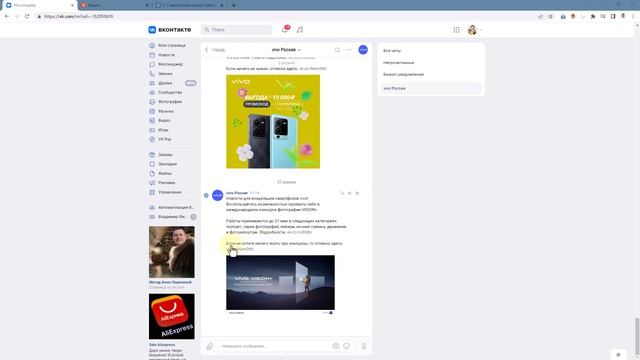This screenshot has width=640, height=360.
Task: Open the Владимир sidebar group shortcut
Action: click(168, 217)
